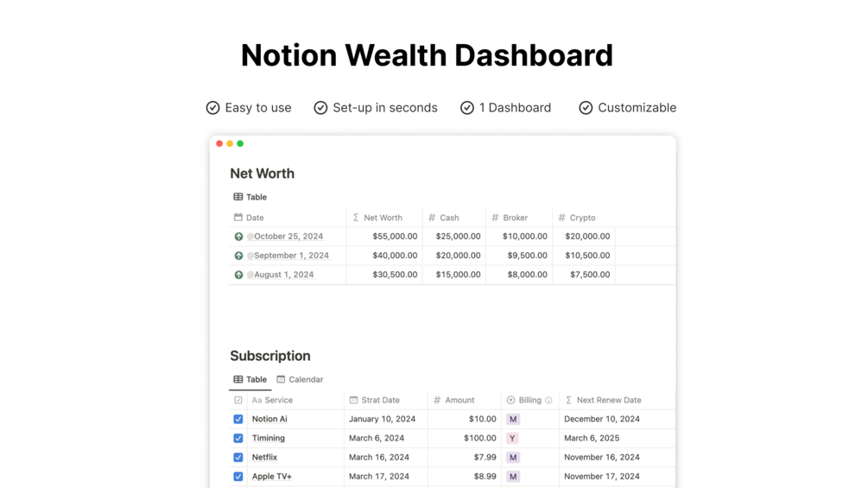
Task: Open the @October 25, 2024 date link
Action: 285,237
